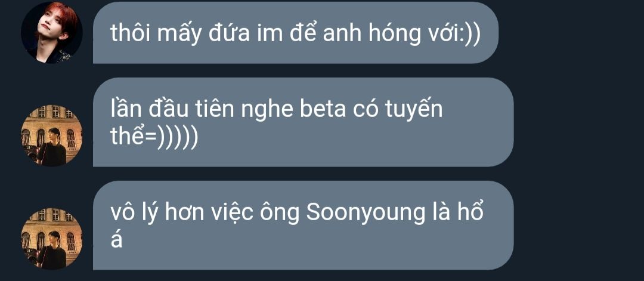Open the red-haired user's profile avatar
The height and width of the screenshot is (281, 644).
(52, 32)
